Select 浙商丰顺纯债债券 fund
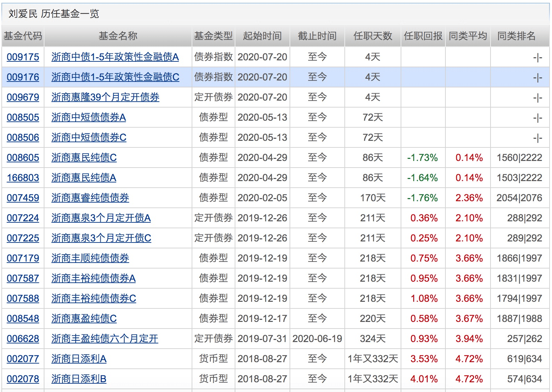This screenshot has width=552, height=392. [90, 258]
